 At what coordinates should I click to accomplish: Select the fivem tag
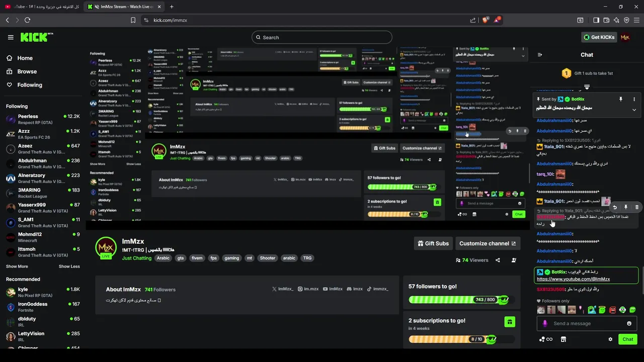[197, 258]
